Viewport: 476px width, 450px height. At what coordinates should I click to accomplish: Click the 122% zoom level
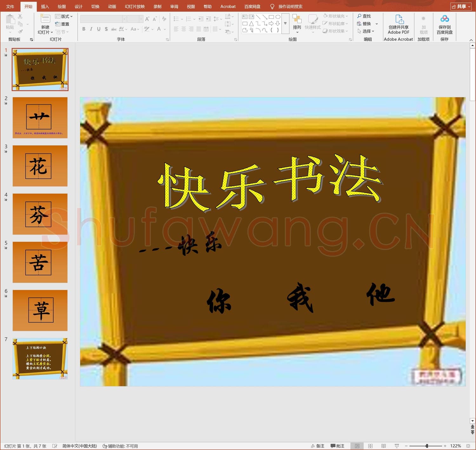(455, 446)
